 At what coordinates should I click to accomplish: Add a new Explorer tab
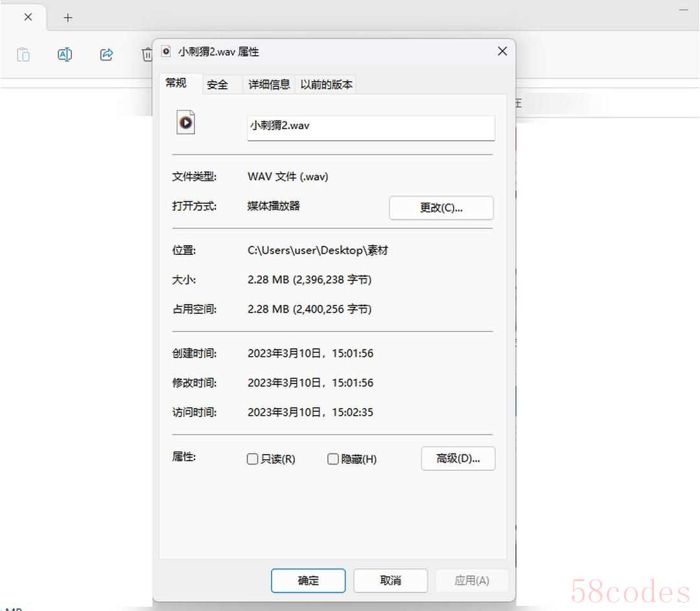click(x=68, y=18)
